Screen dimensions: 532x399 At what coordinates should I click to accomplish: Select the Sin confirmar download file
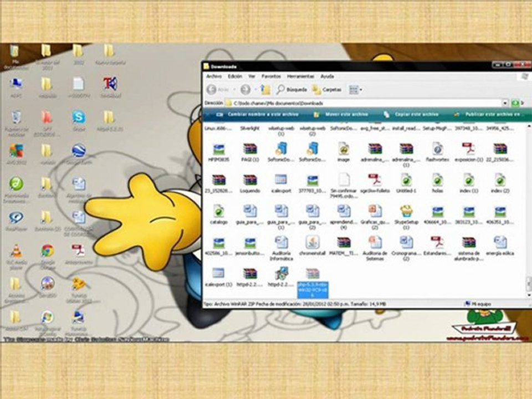click(x=344, y=186)
